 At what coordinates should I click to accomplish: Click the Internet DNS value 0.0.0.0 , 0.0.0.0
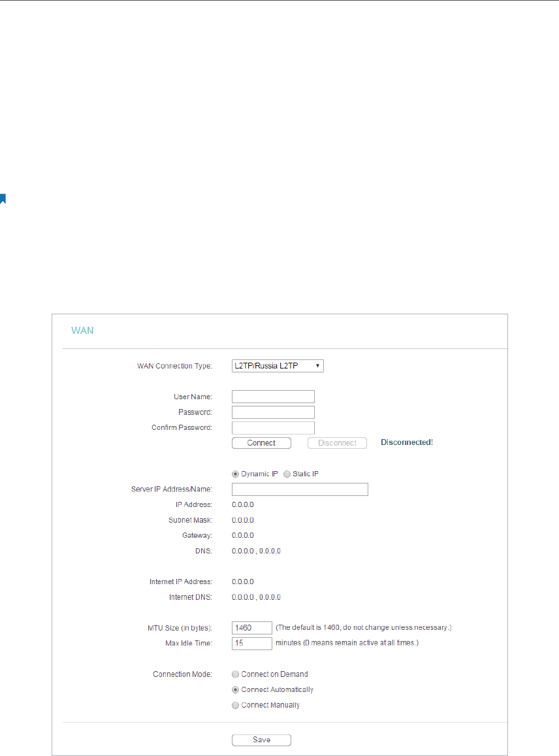coord(256,597)
